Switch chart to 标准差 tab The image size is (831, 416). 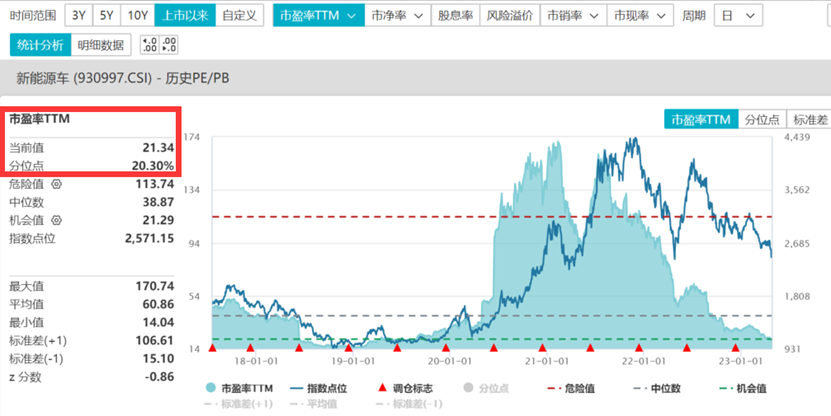coord(808,119)
